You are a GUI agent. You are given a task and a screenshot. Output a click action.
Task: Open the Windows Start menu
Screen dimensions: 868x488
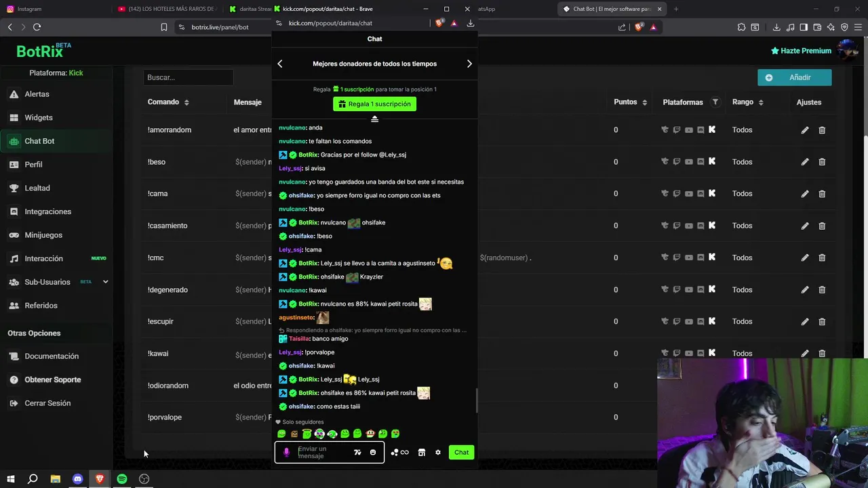click(10, 479)
